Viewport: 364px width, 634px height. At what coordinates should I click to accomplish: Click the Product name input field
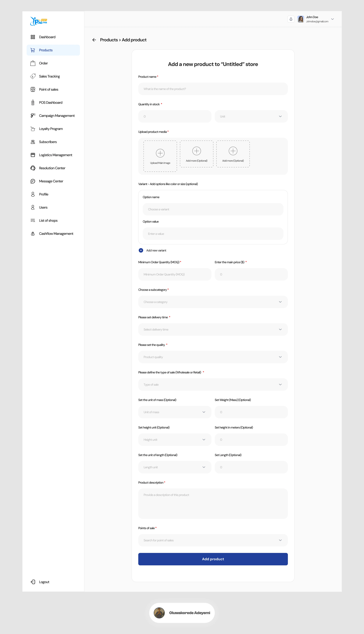tap(213, 89)
